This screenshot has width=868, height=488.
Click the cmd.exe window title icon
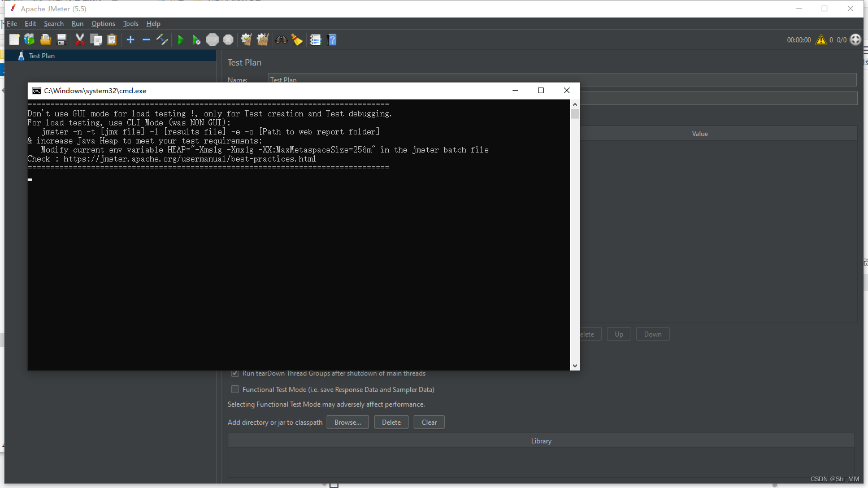(37, 90)
